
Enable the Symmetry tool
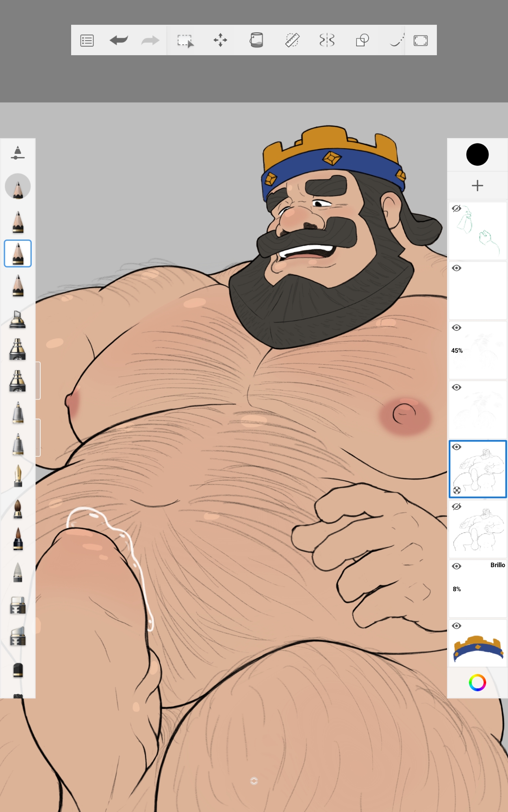pyautogui.click(x=327, y=40)
